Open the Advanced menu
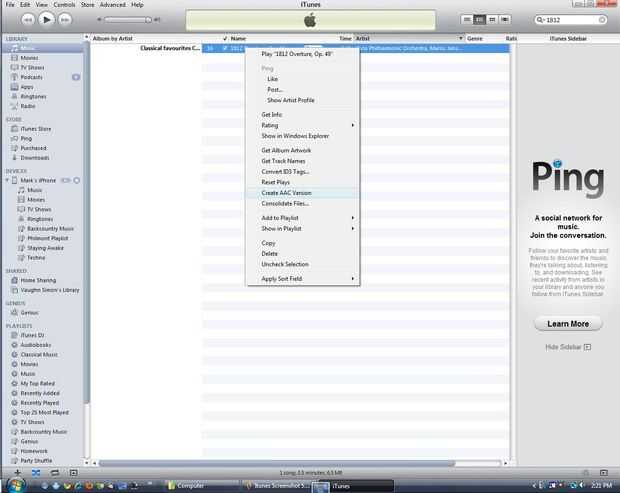This screenshot has height=493, width=620. [x=113, y=5]
